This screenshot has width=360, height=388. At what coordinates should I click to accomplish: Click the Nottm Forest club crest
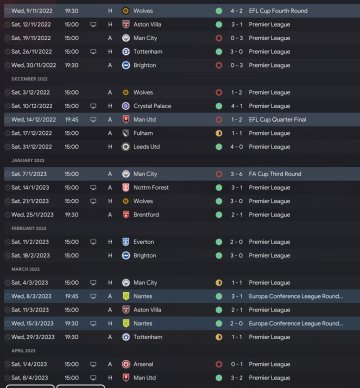pos(126,188)
